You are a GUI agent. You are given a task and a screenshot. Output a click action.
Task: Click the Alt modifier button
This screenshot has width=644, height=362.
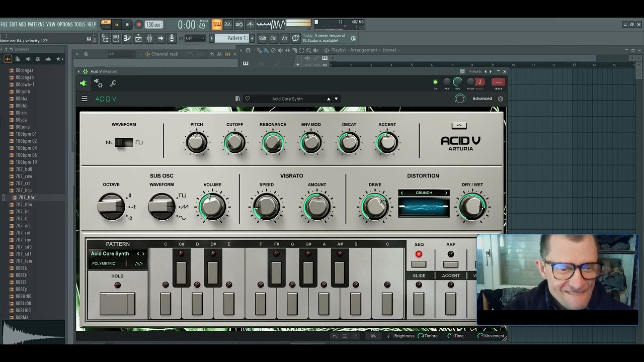coord(284,38)
